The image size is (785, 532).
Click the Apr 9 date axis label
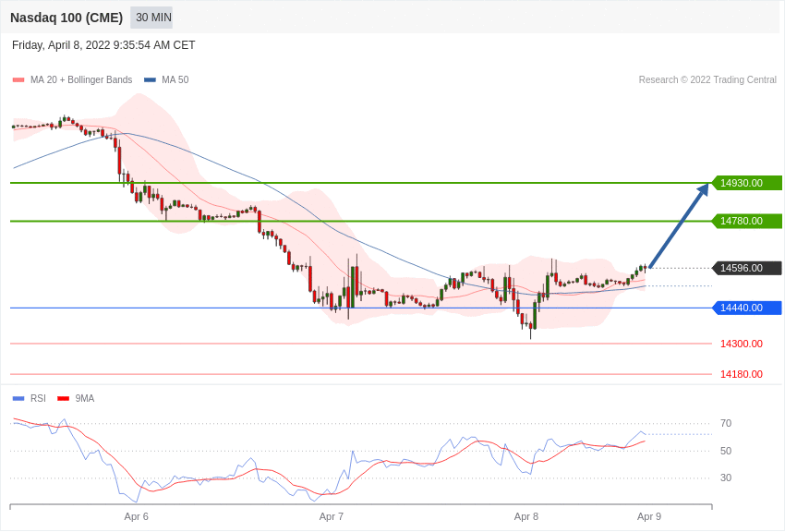tap(649, 516)
